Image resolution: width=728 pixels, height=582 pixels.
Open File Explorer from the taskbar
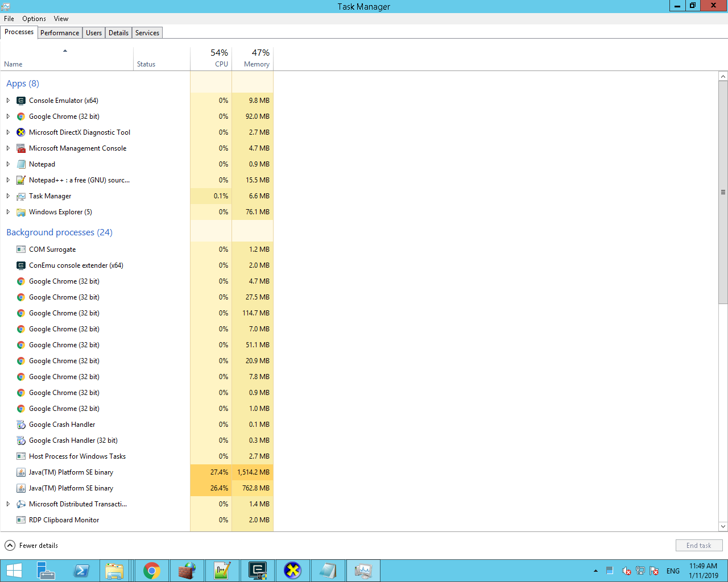pos(114,571)
